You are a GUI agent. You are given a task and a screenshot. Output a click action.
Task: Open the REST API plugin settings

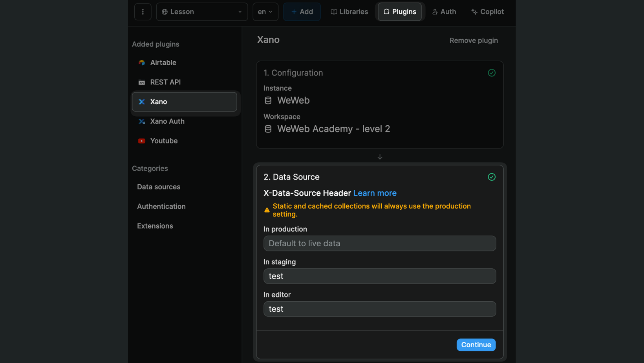coord(165,82)
